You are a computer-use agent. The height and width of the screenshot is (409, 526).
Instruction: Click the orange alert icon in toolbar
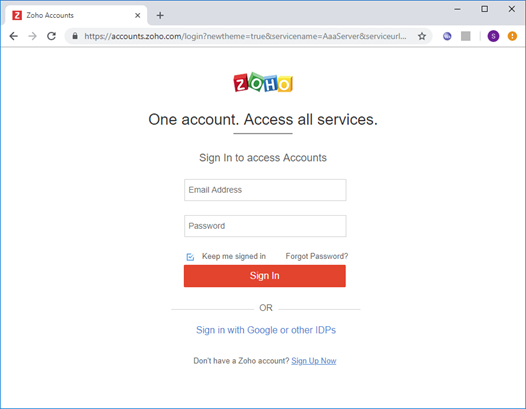pyautogui.click(x=512, y=36)
